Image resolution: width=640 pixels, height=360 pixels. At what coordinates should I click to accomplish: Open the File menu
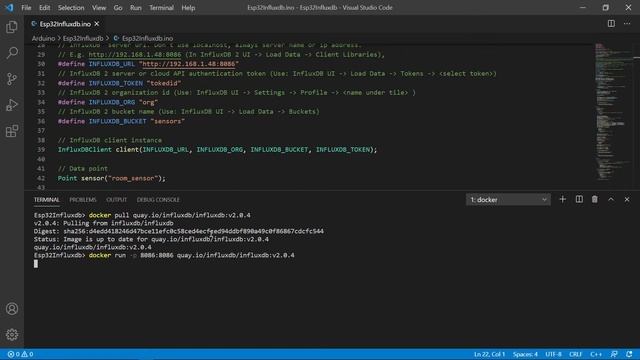pos(26,8)
